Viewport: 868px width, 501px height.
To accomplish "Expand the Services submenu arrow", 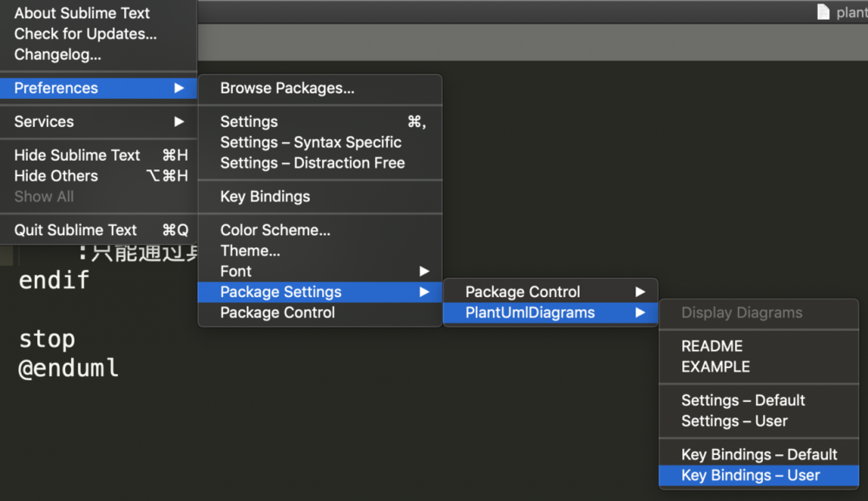I will click(179, 122).
